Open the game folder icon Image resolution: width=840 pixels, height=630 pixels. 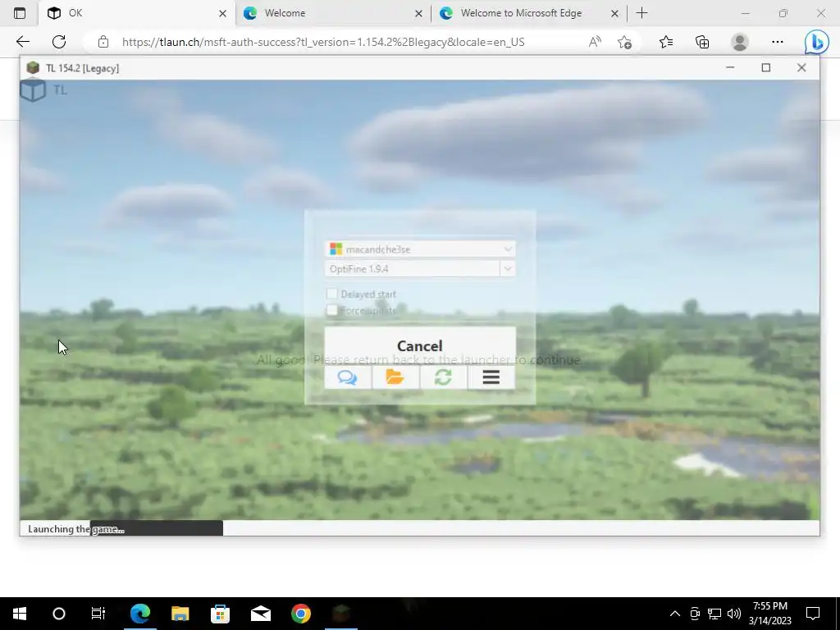(395, 377)
